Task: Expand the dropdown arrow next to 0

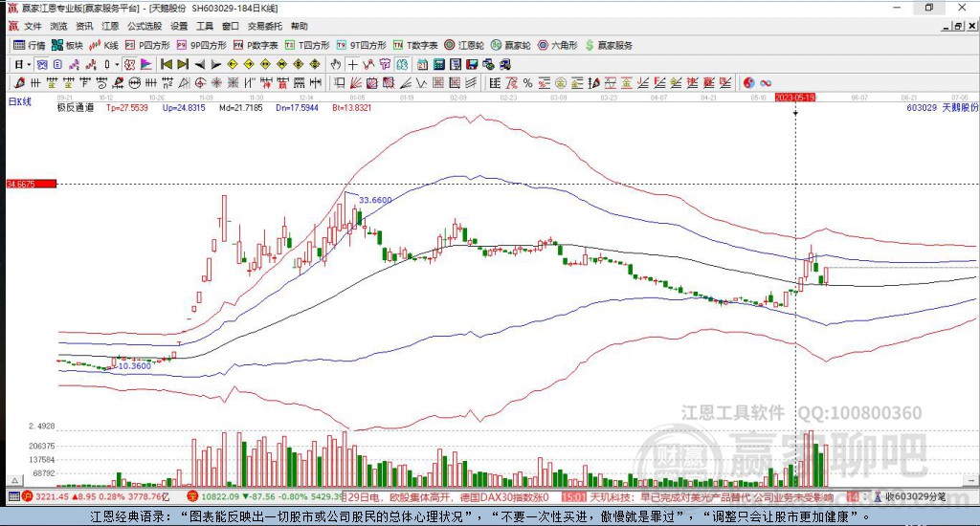Action: 117,64
